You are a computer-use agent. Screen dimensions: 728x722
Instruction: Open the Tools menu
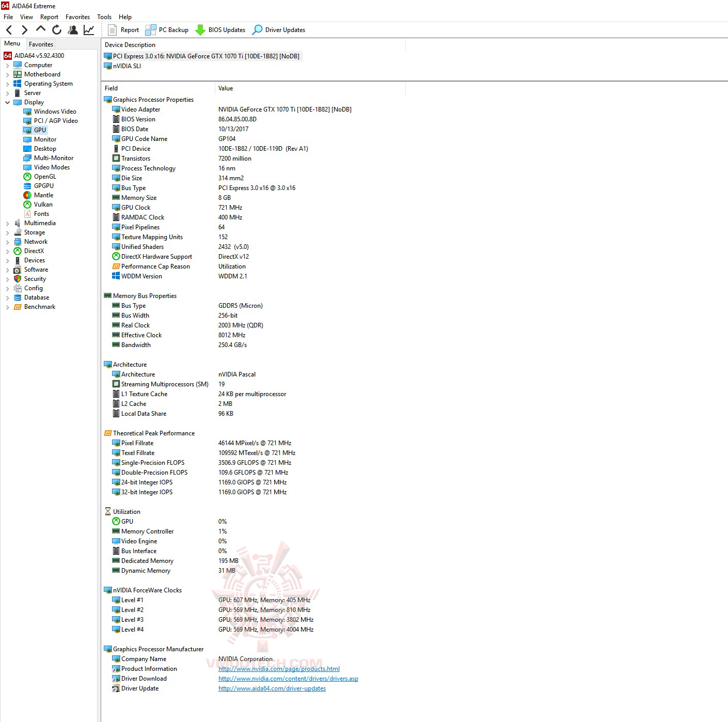[x=104, y=17]
